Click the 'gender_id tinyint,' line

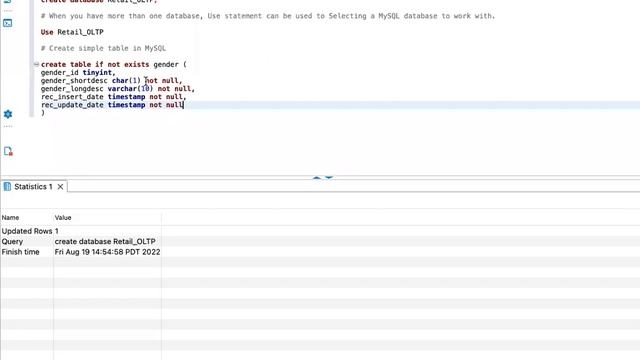78,72
